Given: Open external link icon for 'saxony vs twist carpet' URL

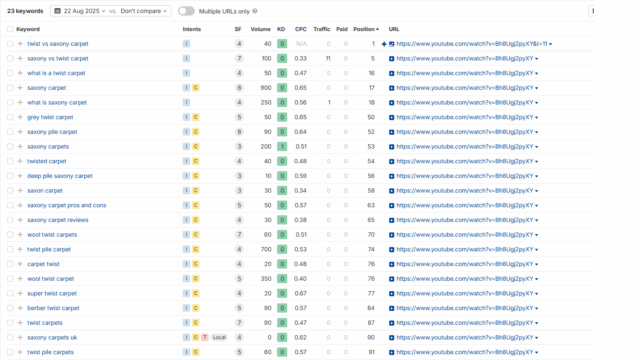Looking at the screenshot, I should click(x=391, y=59).
